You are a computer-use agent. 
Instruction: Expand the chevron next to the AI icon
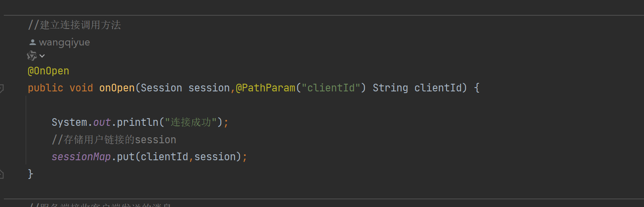point(42,56)
